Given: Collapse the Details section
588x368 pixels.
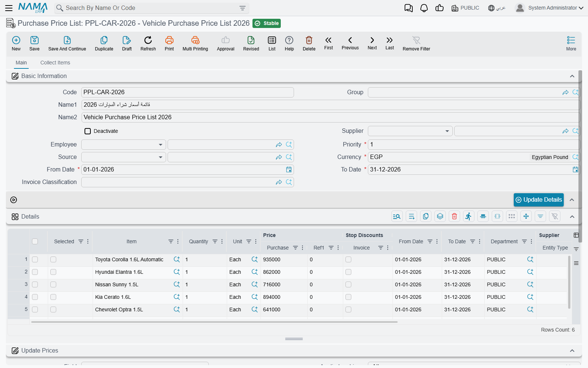Looking at the screenshot, I should (572, 217).
